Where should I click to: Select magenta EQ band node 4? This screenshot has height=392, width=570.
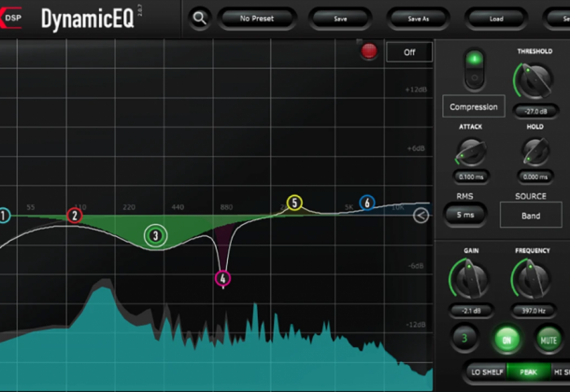point(222,278)
